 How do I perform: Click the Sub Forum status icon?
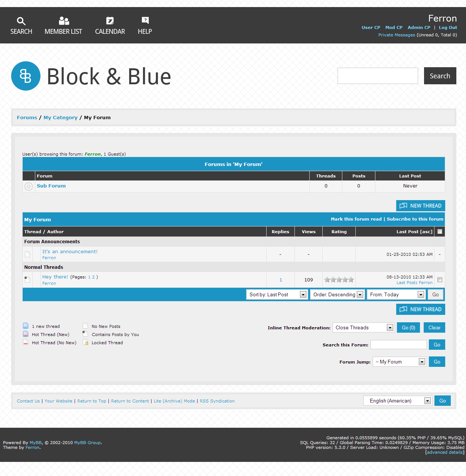(29, 186)
